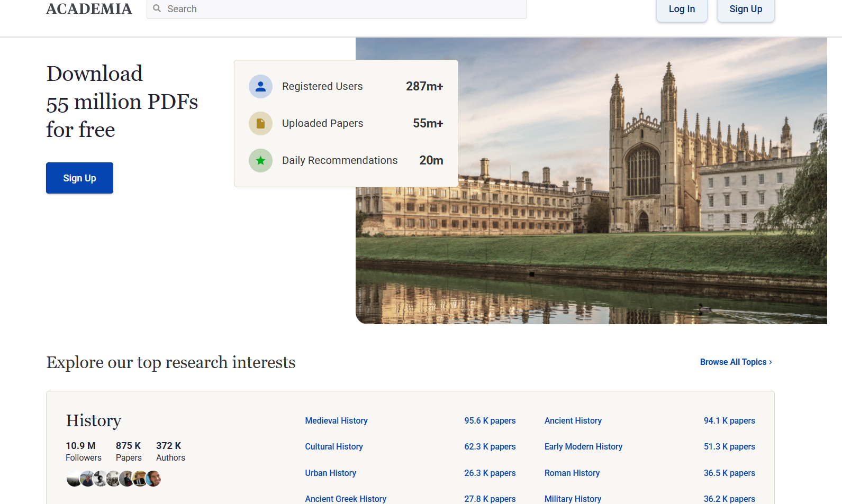Select the Ancient History link
Screen dimensions: 842x504
click(x=573, y=421)
